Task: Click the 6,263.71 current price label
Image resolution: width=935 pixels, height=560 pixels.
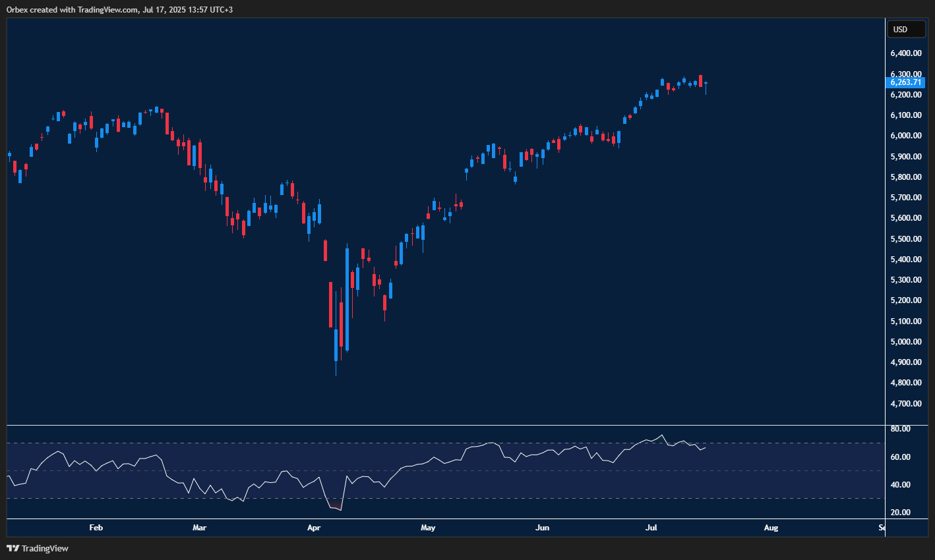Action: click(905, 82)
